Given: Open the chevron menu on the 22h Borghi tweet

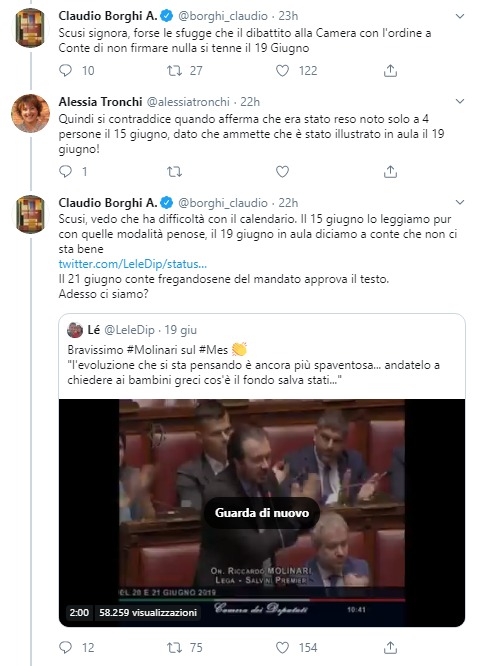Looking at the screenshot, I should (x=460, y=202).
